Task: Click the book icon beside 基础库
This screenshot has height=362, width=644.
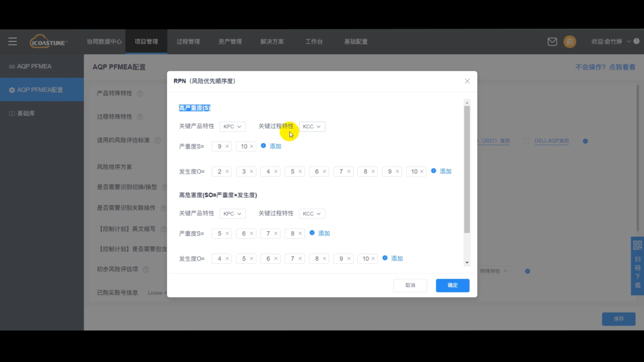Action: [x=12, y=114]
